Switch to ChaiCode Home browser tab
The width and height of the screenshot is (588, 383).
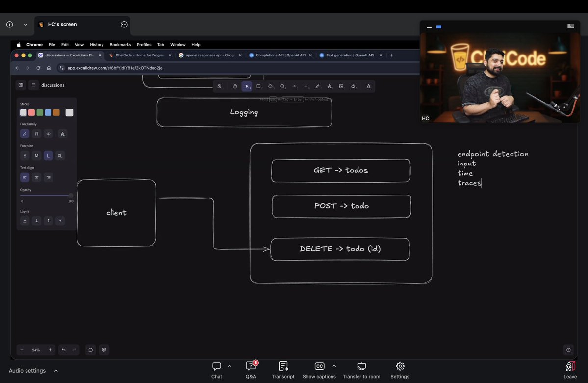click(x=140, y=55)
